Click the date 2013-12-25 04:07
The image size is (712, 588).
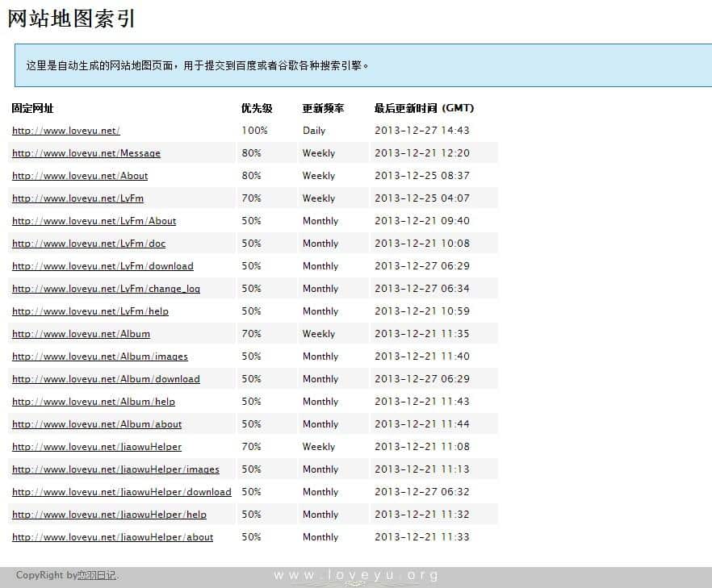422,198
